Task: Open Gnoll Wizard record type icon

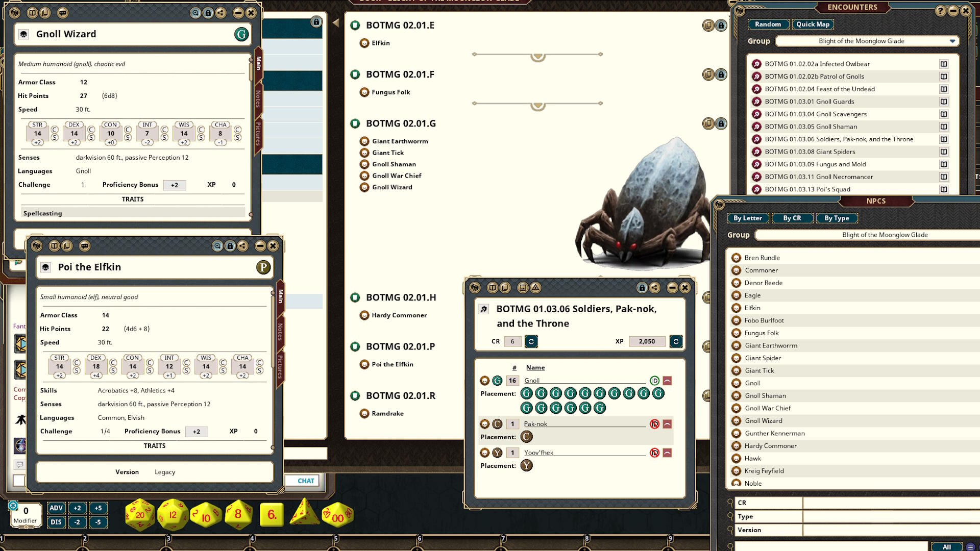Action: tap(23, 34)
